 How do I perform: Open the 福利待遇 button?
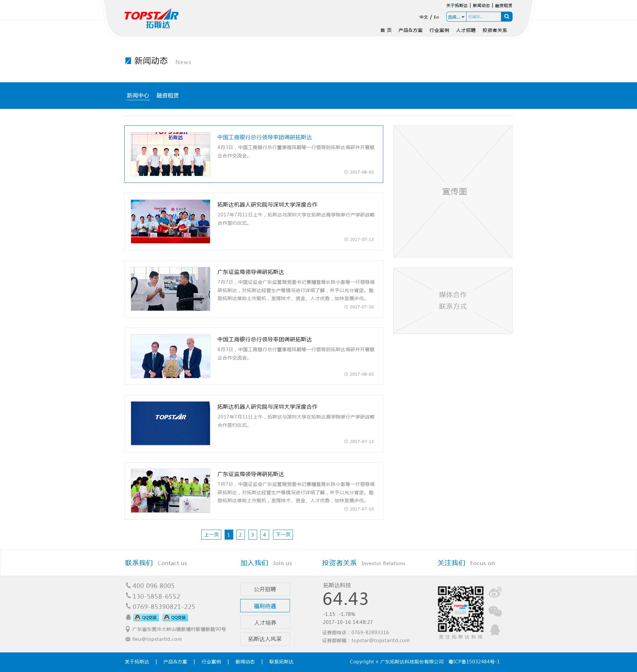pos(265,606)
